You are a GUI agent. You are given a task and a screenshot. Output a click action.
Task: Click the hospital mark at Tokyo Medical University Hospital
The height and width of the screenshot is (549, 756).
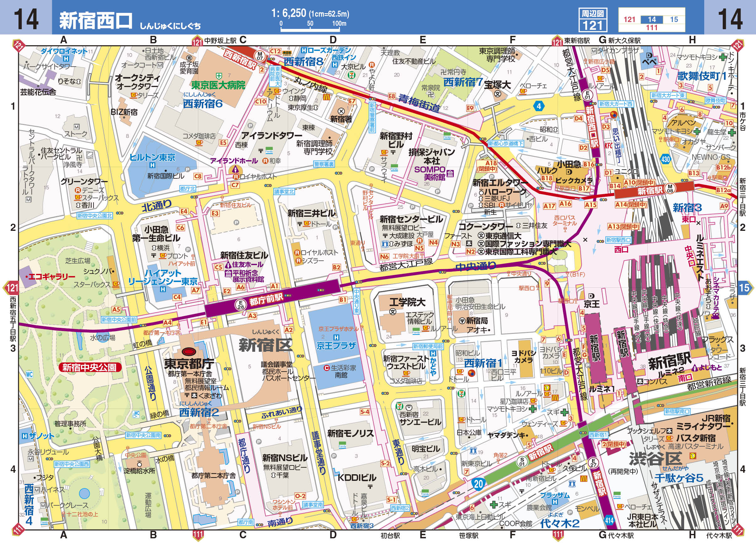[x=219, y=76]
